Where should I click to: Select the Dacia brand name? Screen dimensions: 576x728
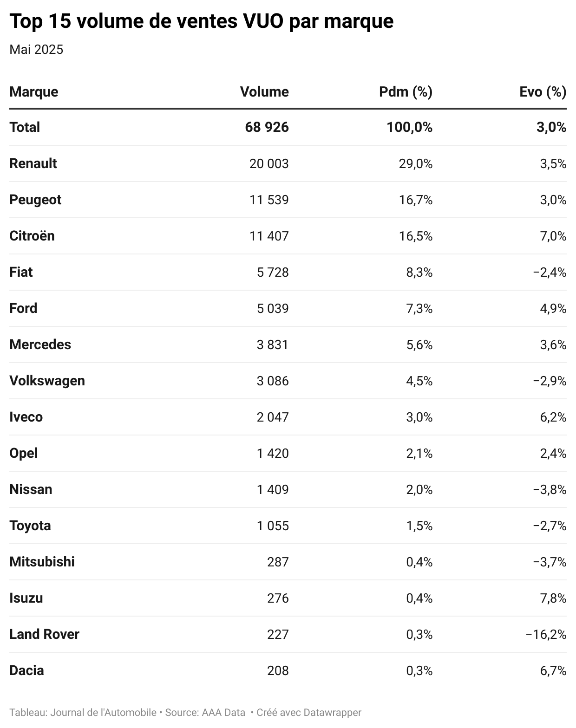(26, 670)
